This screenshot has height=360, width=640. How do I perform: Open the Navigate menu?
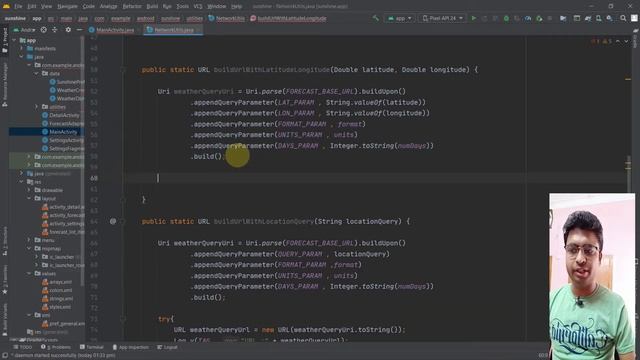tap(67, 7)
